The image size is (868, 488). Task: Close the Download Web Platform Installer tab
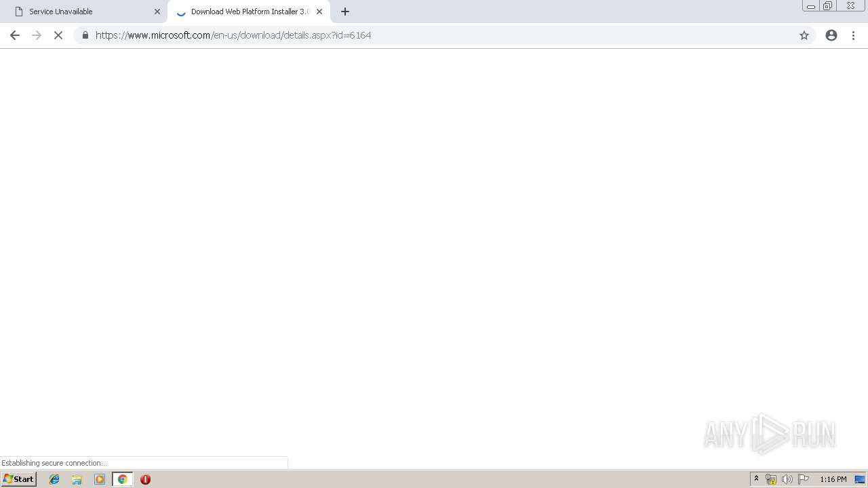click(319, 12)
